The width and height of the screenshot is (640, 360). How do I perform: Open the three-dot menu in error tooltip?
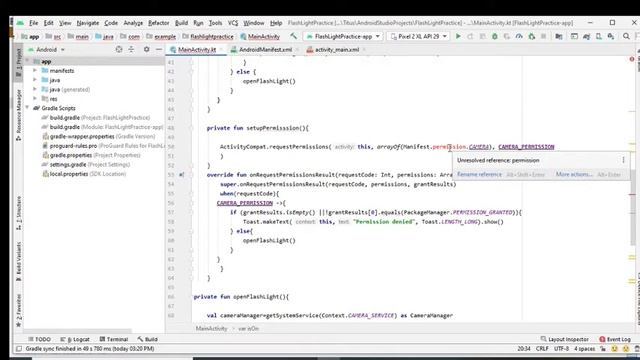coord(623,160)
